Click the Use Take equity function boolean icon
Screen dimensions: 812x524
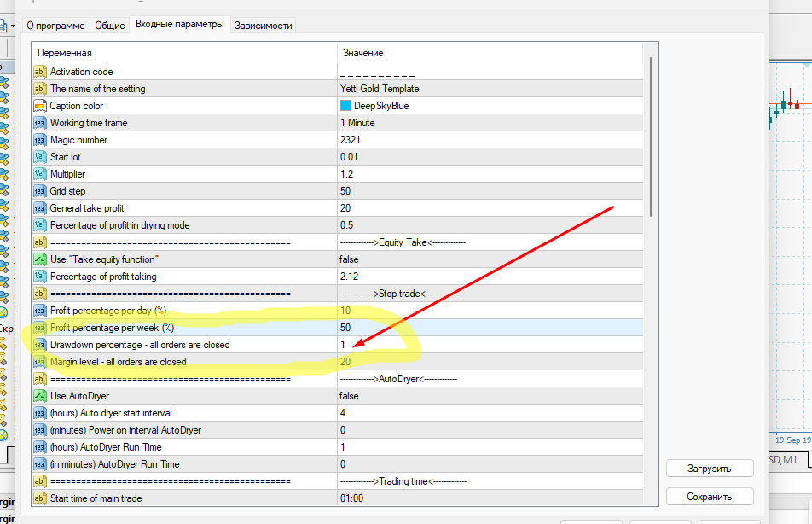click(x=39, y=259)
